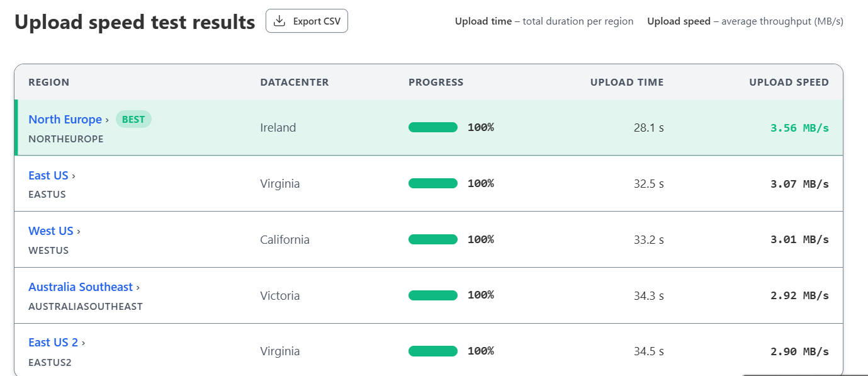Click the Progress column header

tap(436, 83)
